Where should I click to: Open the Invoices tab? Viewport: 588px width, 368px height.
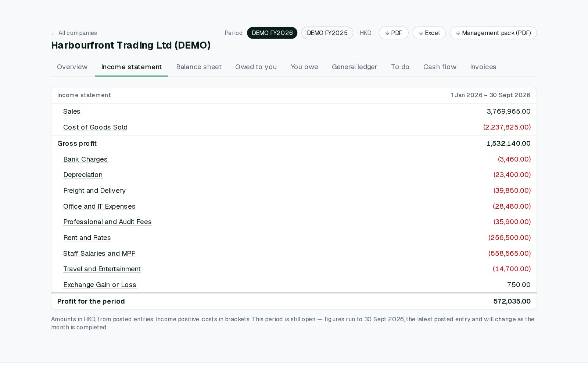click(483, 67)
